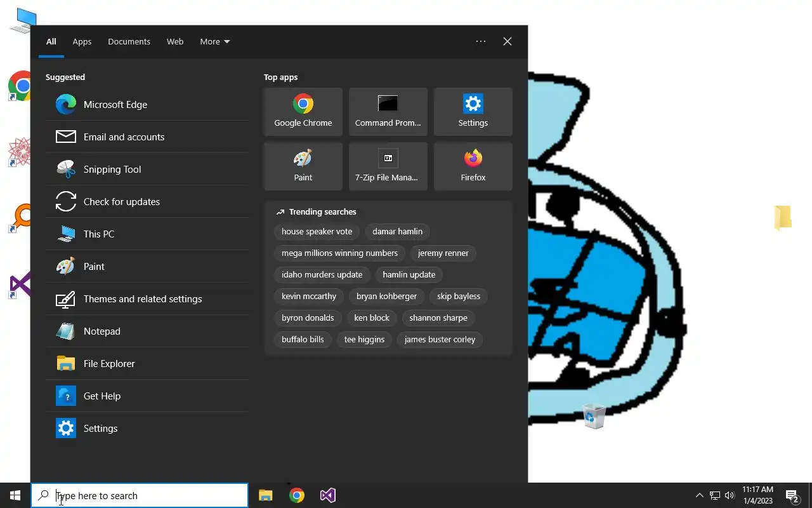Viewport: 812px width, 508px height.
Task: Open 7-Zip File Manager tile
Action: pos(388,166)
